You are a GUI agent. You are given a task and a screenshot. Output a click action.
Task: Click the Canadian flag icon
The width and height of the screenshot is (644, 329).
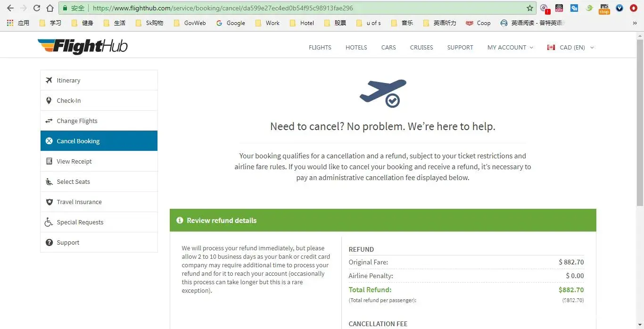pyautogui.click(x=551, y=47)
